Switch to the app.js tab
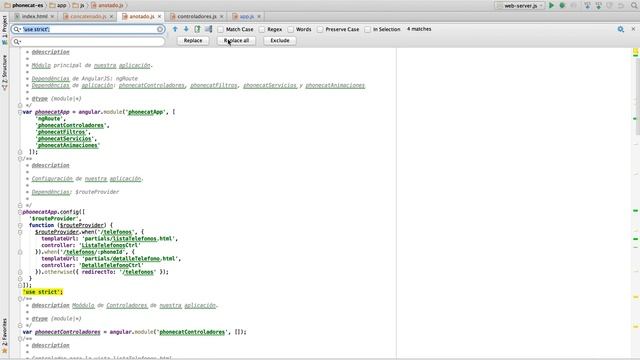This screenshot has height=360, width=640. tap(247, 16)
